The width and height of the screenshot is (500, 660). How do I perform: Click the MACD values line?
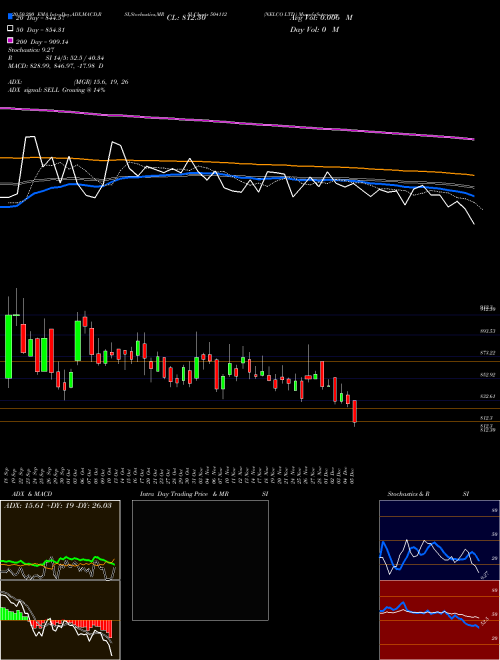[56, 66]
